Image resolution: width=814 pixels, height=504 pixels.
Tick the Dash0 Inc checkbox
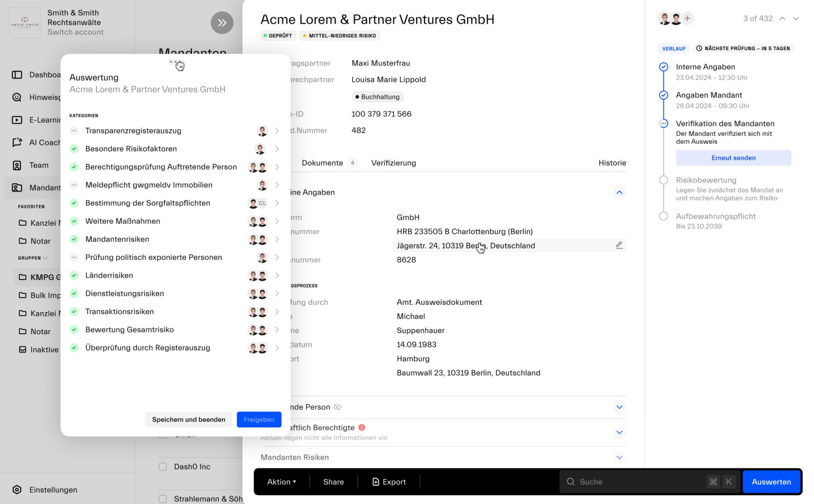point(163,467)
